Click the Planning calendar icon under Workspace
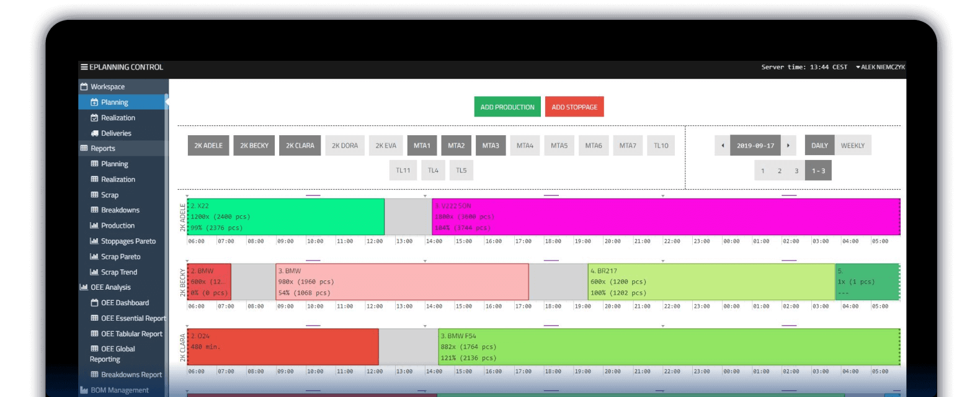Screen dimensions: 980x397 pos(94,102)
